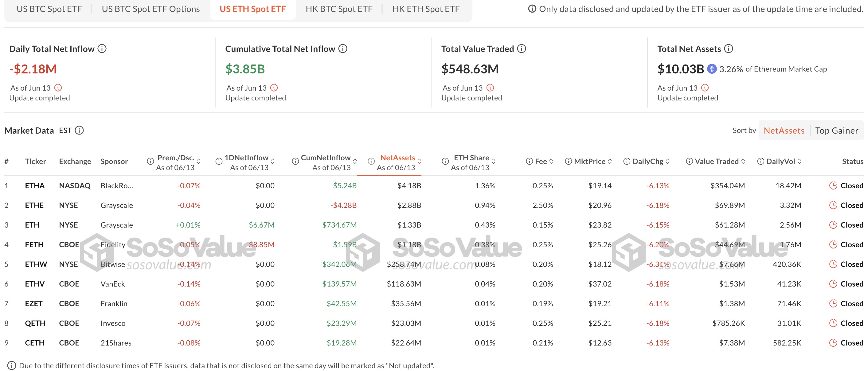Viewport: 868px width, 371px height.
Task: Open the US BTC Spot ETF tab
Action: pos(49,9)
